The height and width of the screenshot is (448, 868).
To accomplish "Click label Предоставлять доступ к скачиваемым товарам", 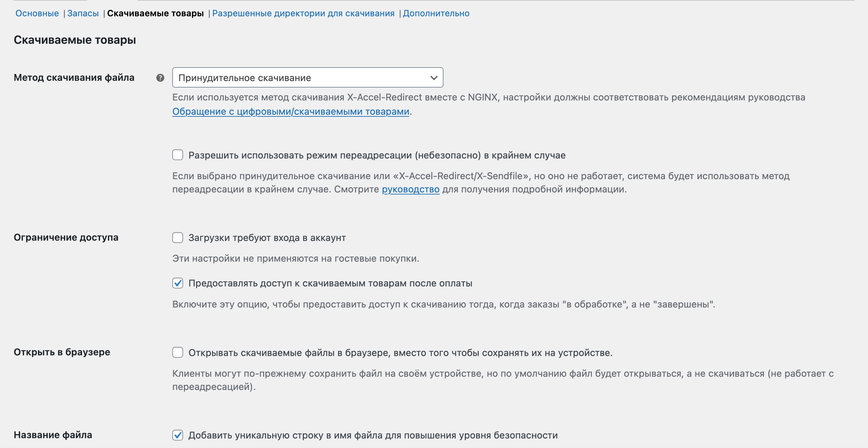I will tap(330, 283).
